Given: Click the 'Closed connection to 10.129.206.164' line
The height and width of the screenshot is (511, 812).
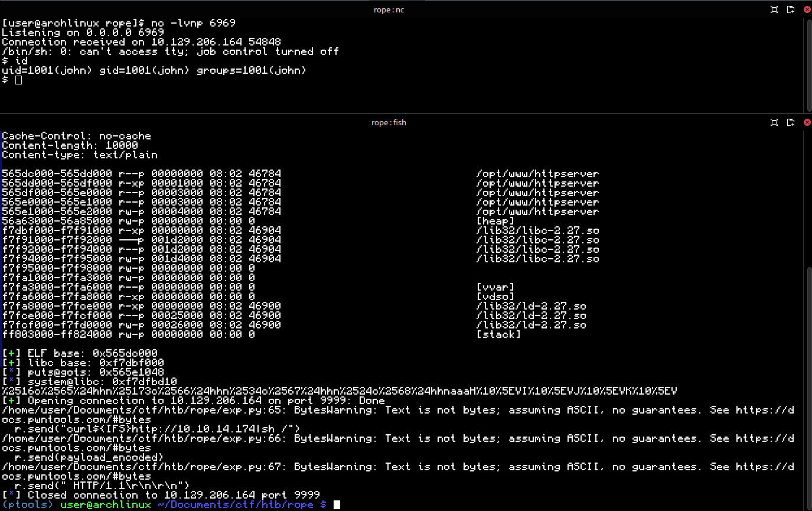Looking at the screenshot, I should (x=161, y=495).
